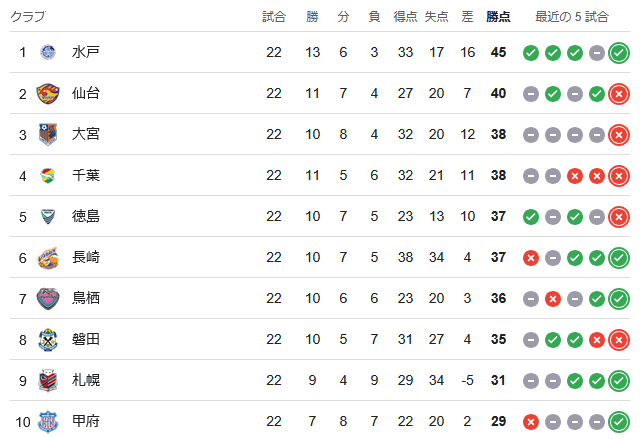This screenshot has height=439, width=641.
Task: Click the 甲府 team crest
Action: 48,421
